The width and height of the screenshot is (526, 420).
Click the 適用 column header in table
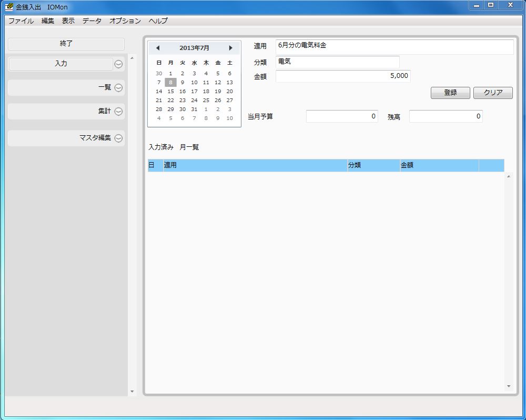tap(255, 165)
